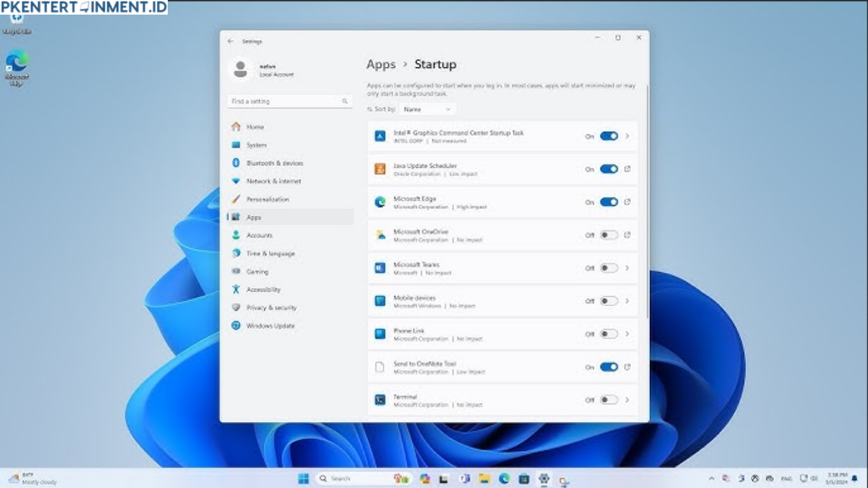Viewport: 868px width, 488px height.
Task: Click the Network & internet wifi icon
Action: (x=236, y=181)
